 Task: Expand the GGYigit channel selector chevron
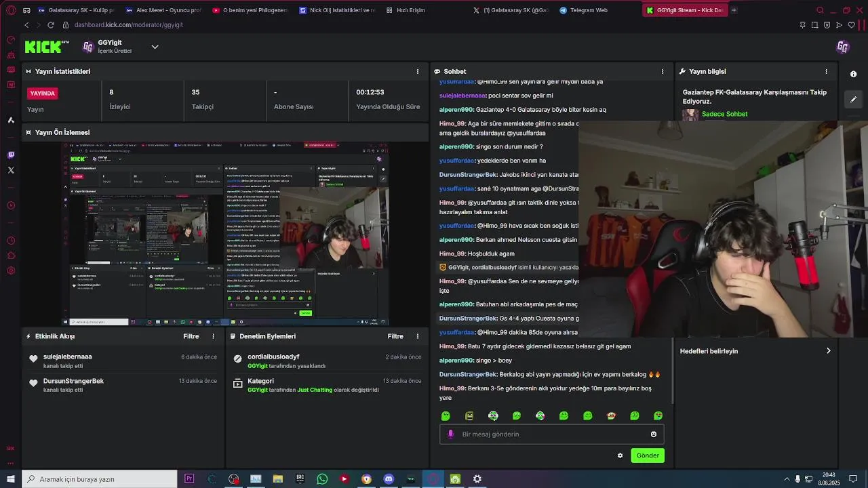point(155,47)
